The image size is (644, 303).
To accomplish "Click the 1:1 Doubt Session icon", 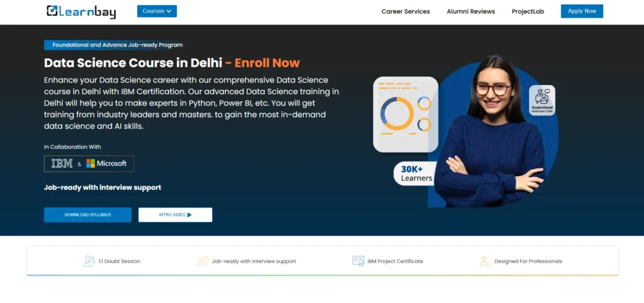I will click(89, 261).
